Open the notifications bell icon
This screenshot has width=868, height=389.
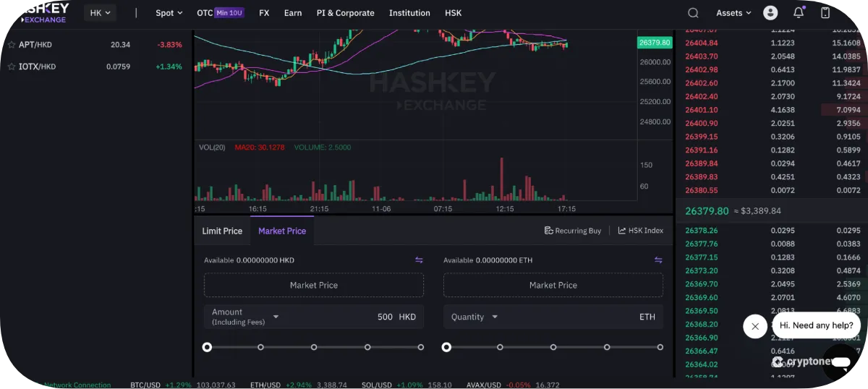(x=799, y=13)
